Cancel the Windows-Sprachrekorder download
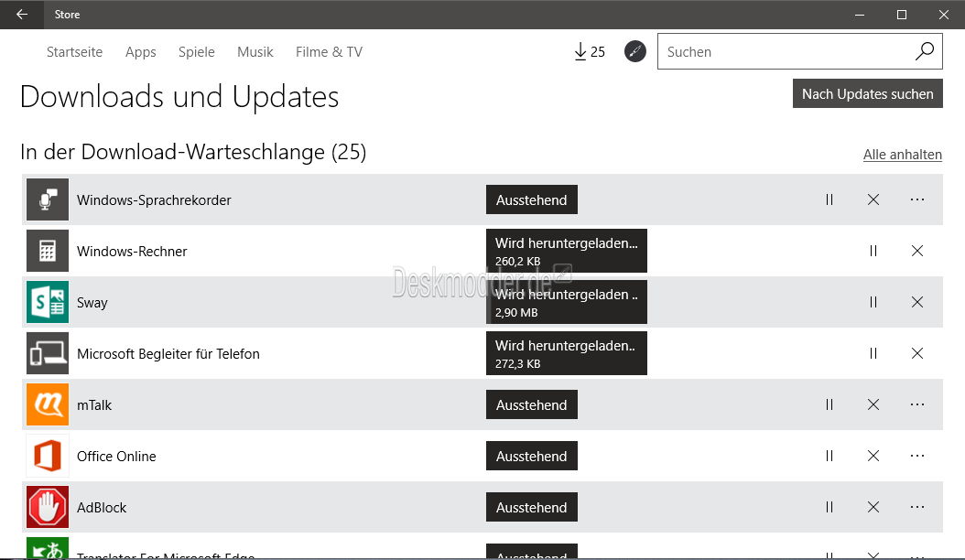 coord(873,199)
